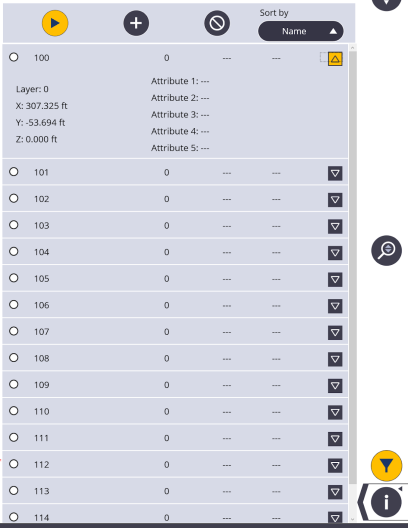Screen dimensions: 408x528
Task: Collapse point 100 details with yellow triangle
Action: [335, 59]
